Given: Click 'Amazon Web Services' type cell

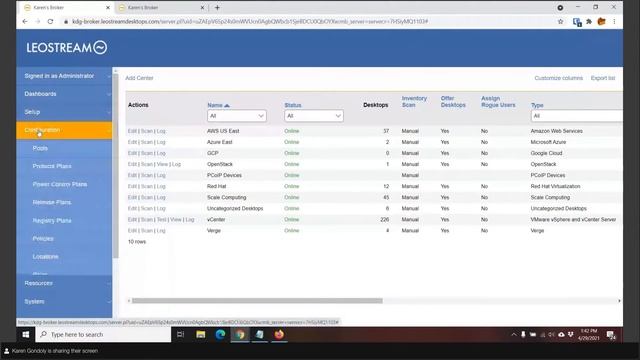Looking at the screenshot, I should coord(556,131).
